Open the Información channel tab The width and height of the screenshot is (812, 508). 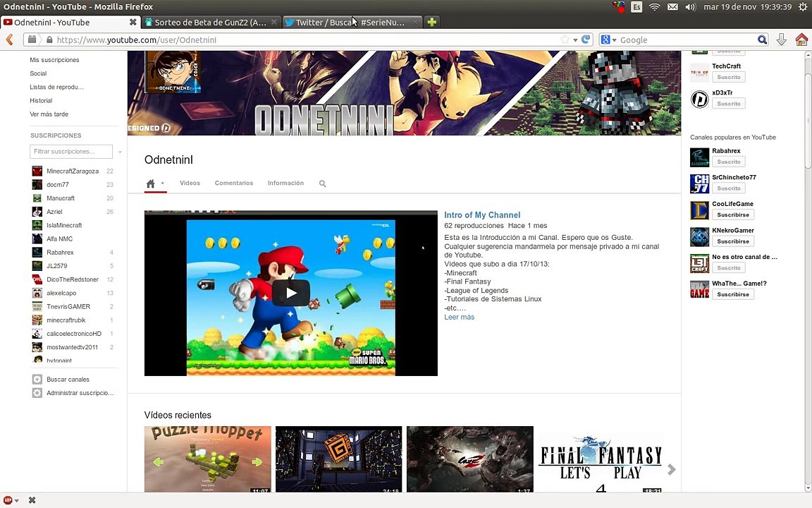point(285,183)
